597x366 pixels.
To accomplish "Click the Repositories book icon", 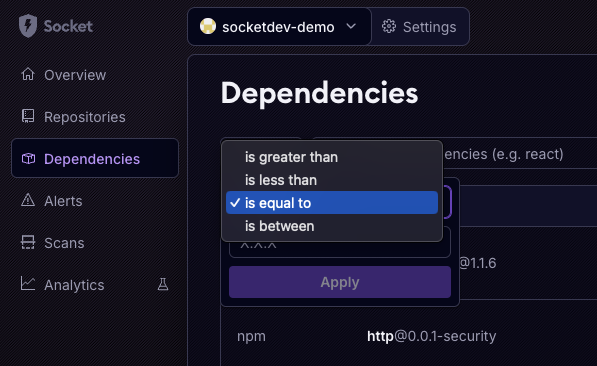I will [28, 116].
